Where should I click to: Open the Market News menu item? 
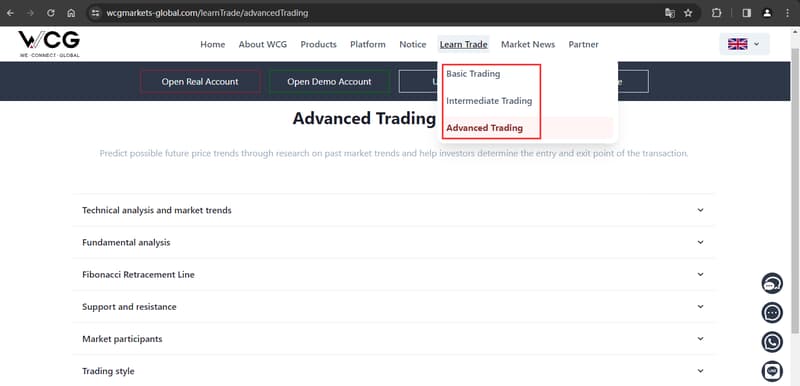pos(528,44)
